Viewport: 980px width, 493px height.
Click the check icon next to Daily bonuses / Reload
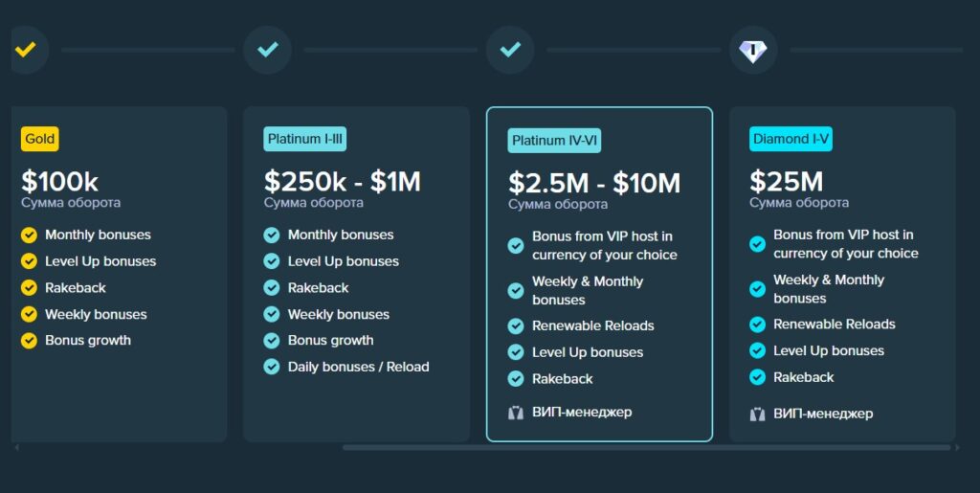272,367
